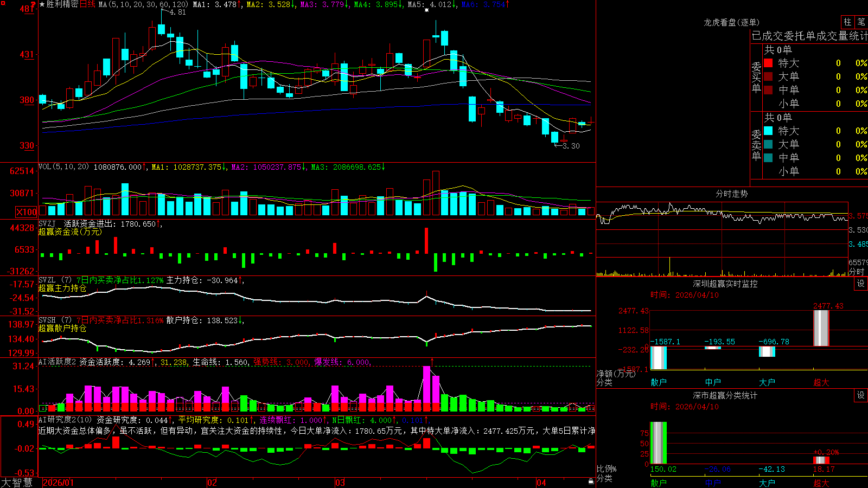Open 设 settings for 深市超赢分类统计
Image resolution: width=868 pixels, height=488 pixels.
861,395
